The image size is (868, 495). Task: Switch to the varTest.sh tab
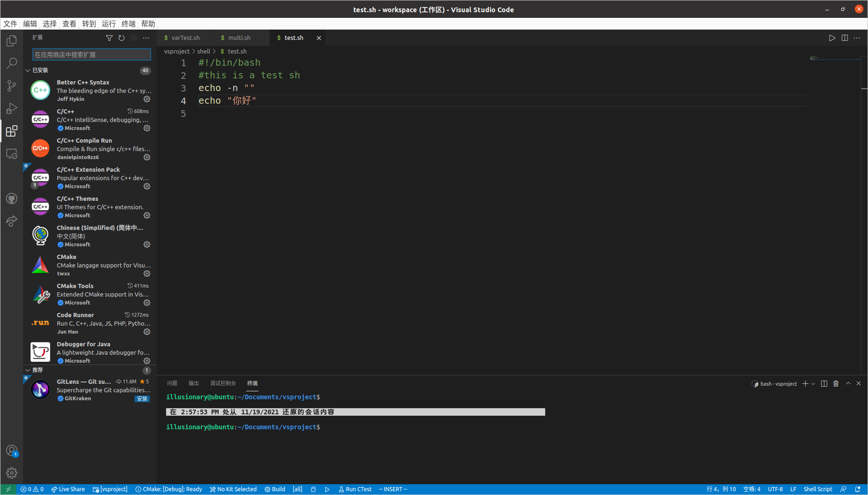(x=185, y=38)
